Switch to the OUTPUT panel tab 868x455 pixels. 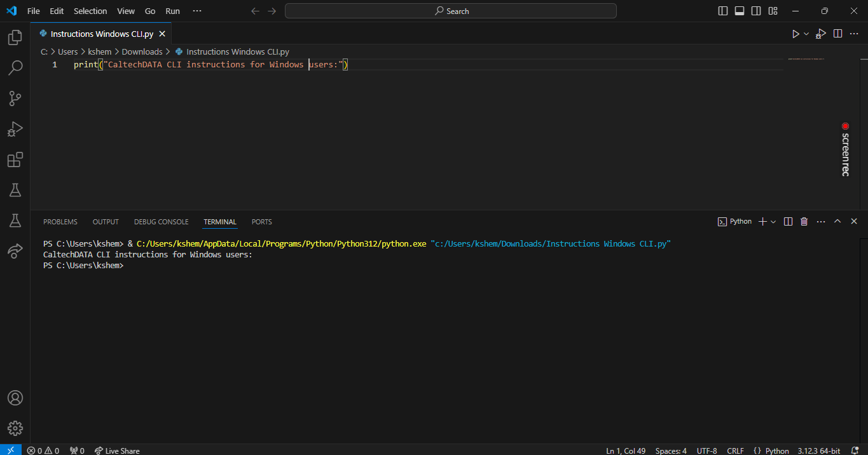106,222
